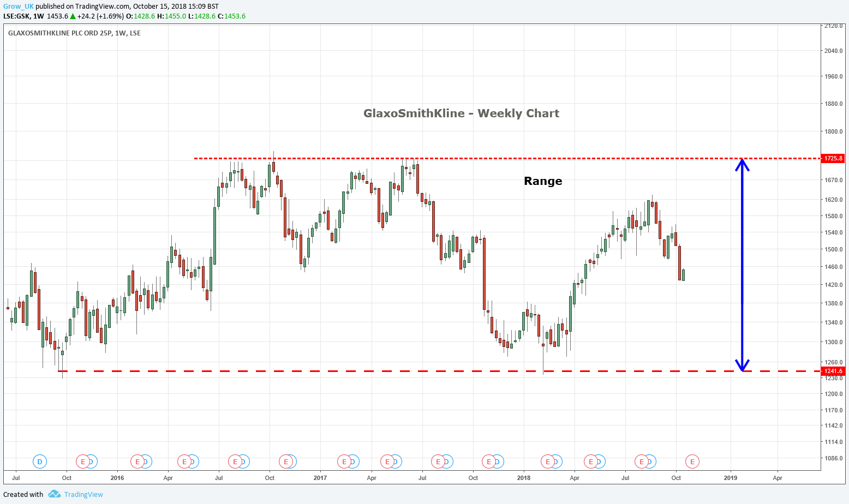Click the 1500.0 price axis label

tap(833, 250)
